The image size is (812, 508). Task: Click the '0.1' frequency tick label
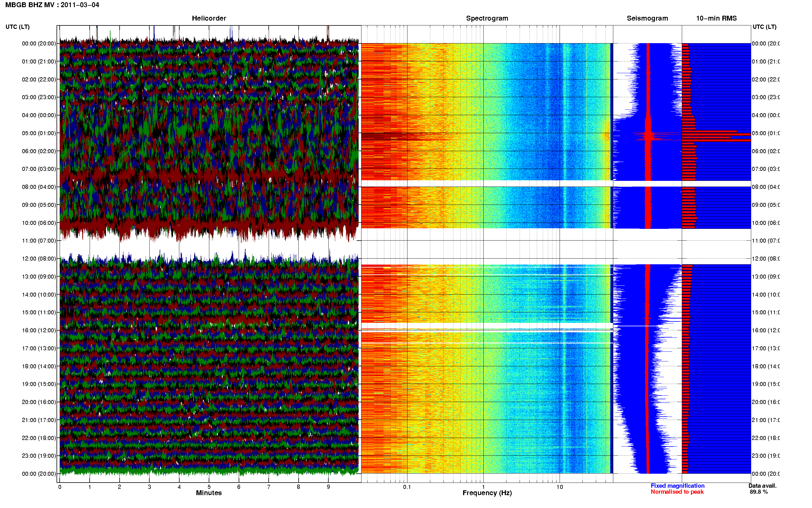tap(407, 487)
